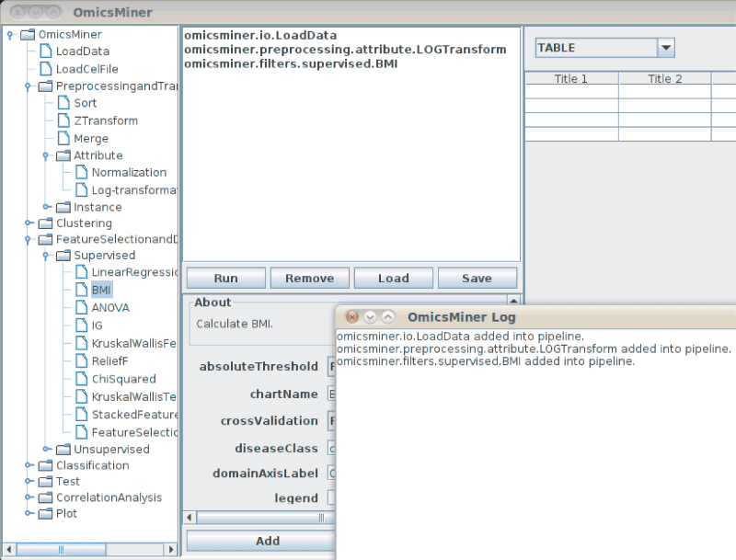This screenshot has width=736, height=560.
Task: Select LOGTransform entry in pipeline list
Action: point(345,50)
